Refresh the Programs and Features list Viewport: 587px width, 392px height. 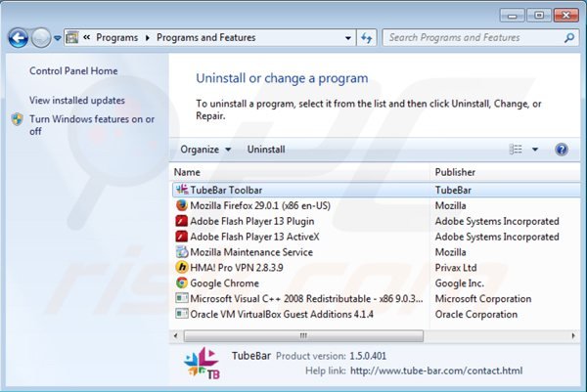[367, 38]
